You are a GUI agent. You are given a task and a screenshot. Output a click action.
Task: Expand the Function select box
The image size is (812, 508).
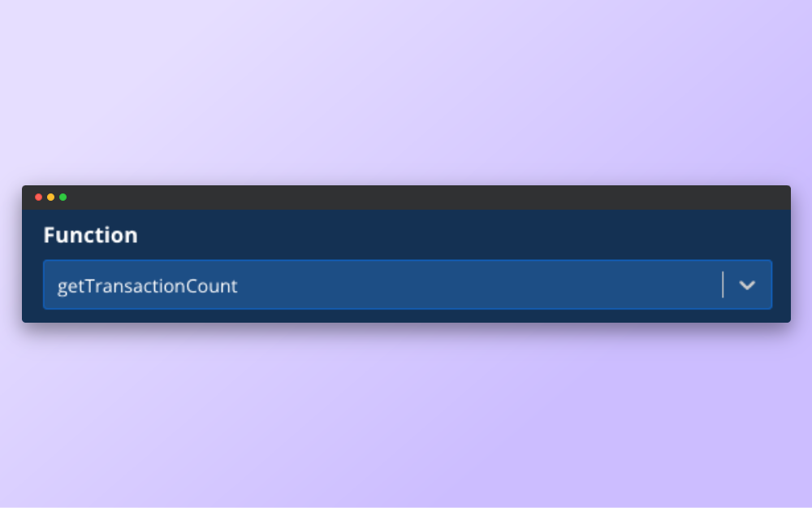coord(408,284)
